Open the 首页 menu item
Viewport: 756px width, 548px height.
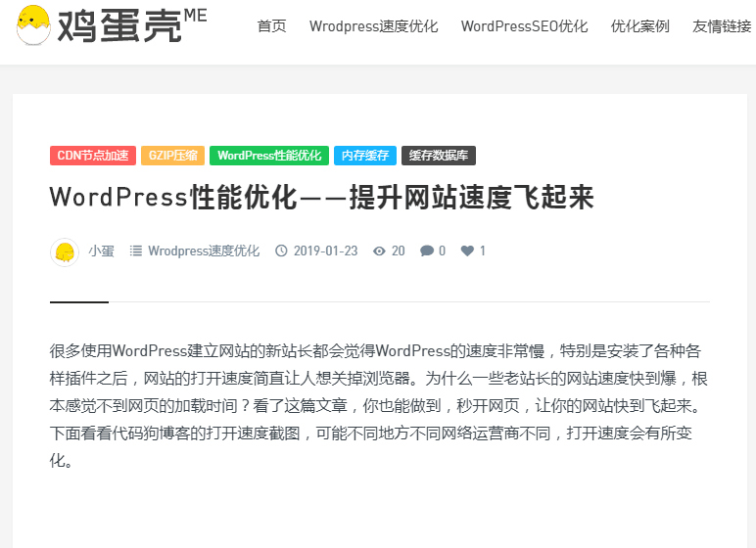tap(272, 26)
